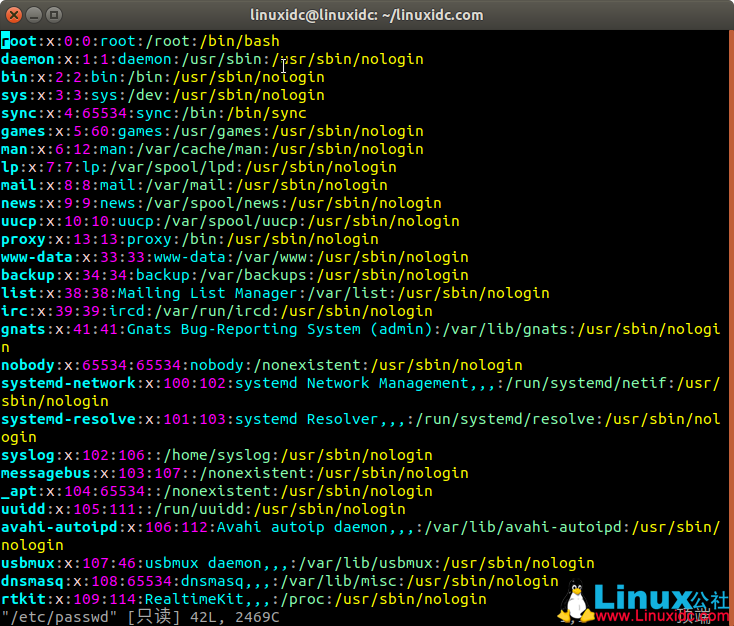
Task: Click the www-data username
Action: (x=37, y=258)
